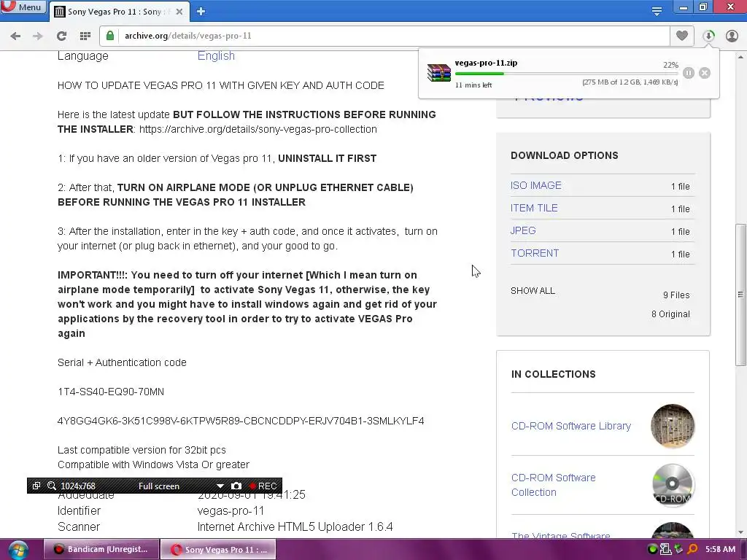
Task: Click the tray icon right of the green one
Action: 665,549
